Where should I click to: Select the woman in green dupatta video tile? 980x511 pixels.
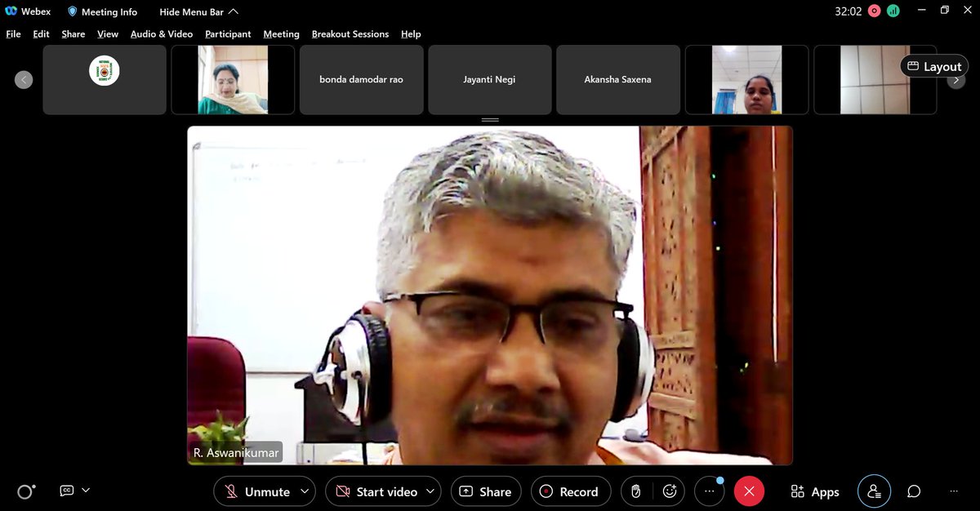click(233, 79)
